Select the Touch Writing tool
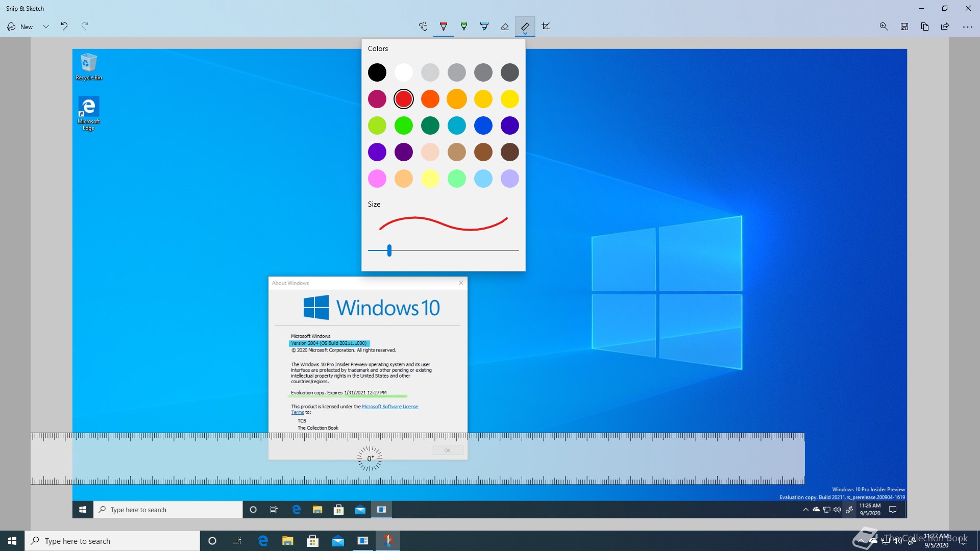This screenshot has height=551, width=980. point(423,27)
